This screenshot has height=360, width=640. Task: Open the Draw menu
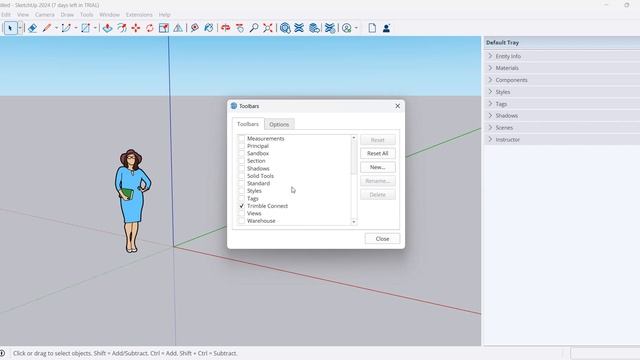[x=67, y=15]
